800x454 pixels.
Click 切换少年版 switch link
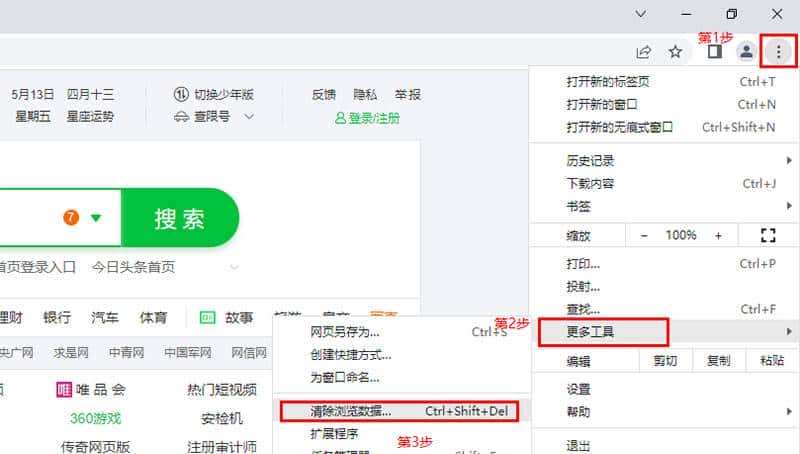point(214,94)
